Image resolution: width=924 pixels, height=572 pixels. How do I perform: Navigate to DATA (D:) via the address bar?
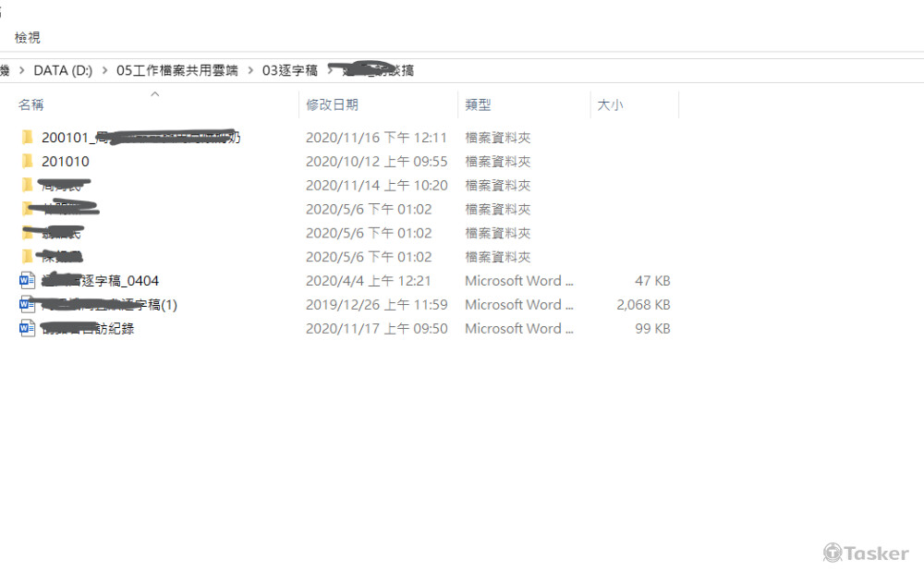tap(65, 69)
